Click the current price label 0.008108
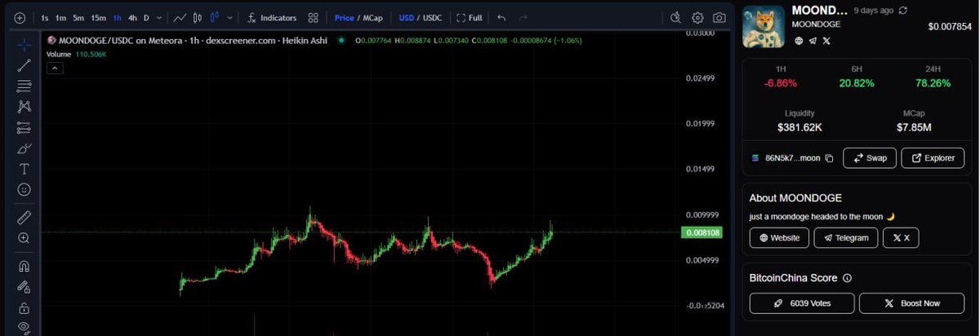 coord(701,232)
